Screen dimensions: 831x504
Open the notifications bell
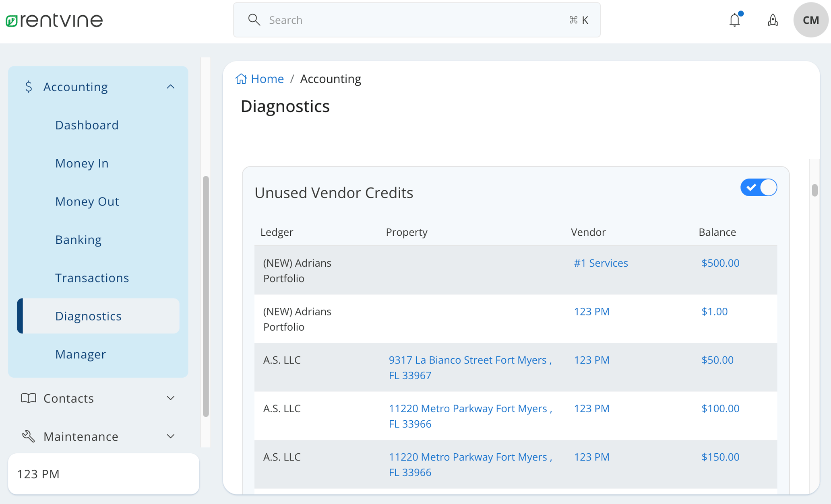tap(734, 19)
